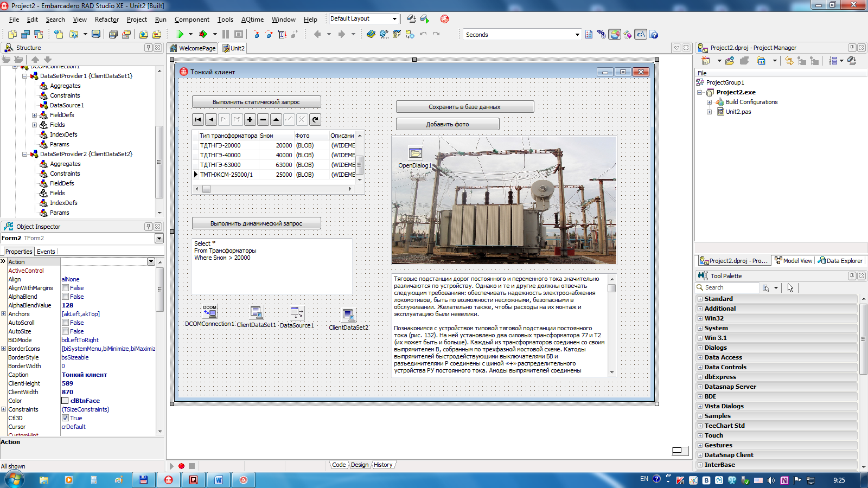Toggle the Ctl3D property checkbox
This screenshot has width=868, height=488.
[65, 418]
